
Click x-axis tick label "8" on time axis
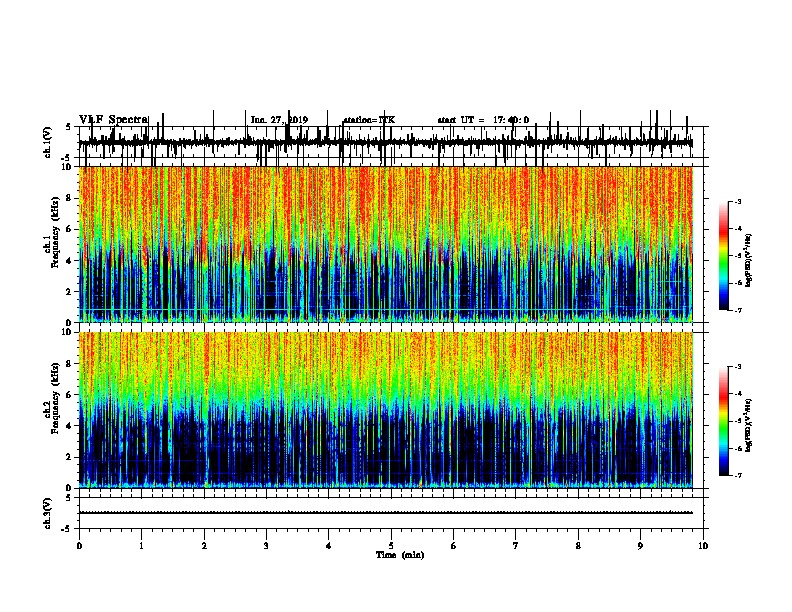click(x=578, y=546)
